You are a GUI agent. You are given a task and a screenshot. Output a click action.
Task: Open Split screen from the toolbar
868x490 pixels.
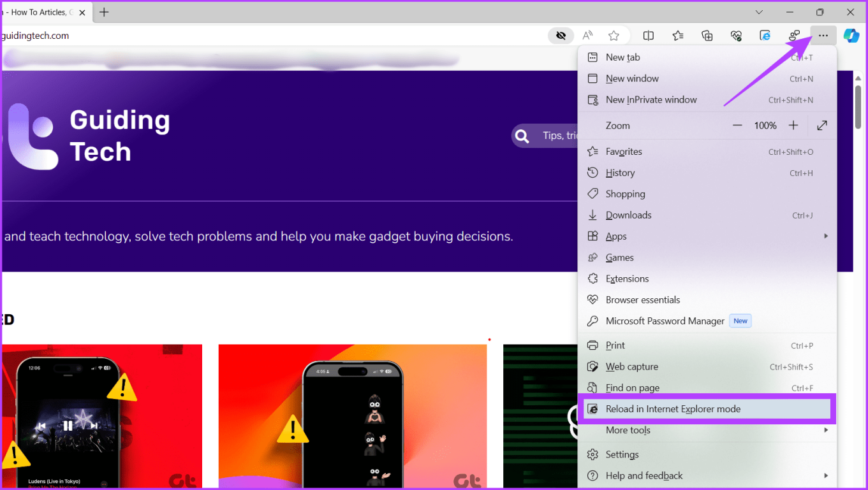pyautogui.click(x=649, y=35)
